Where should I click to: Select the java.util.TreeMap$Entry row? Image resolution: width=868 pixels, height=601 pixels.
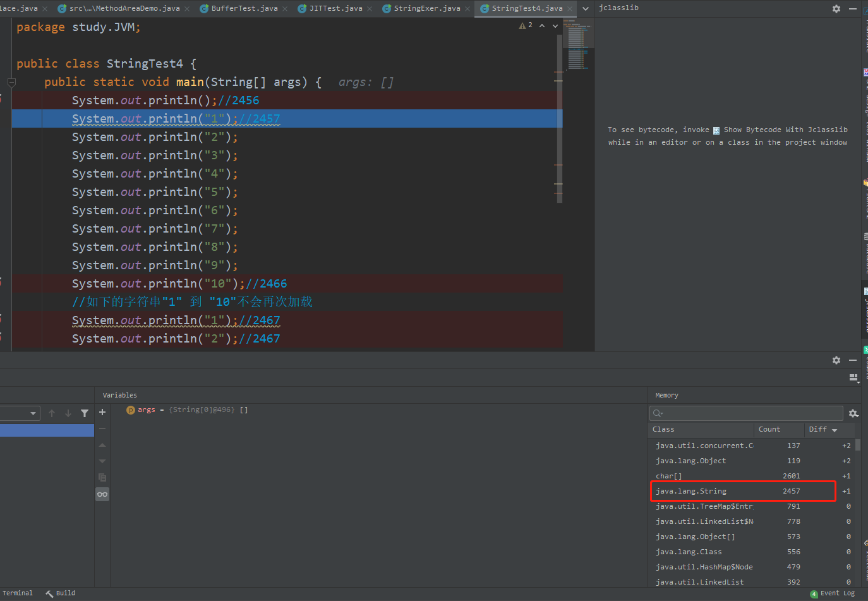click(752, 506)
